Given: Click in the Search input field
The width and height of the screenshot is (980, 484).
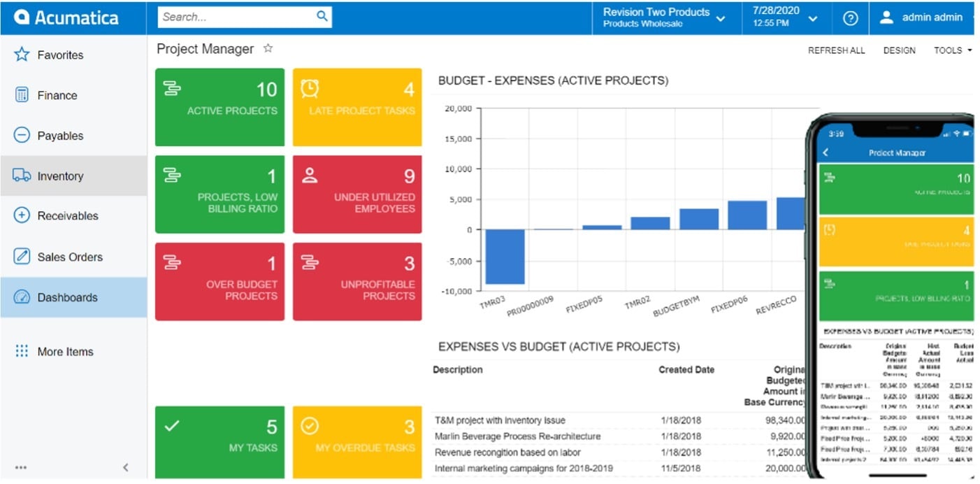Looking at the screenshot, I should (x=236, y=17).
